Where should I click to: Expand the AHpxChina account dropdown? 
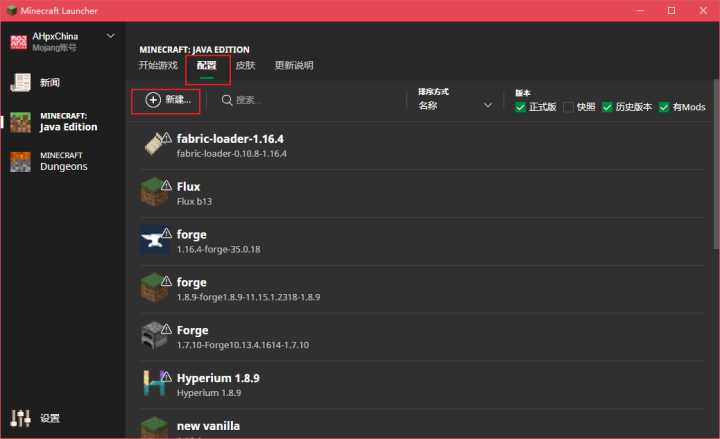click(x=110, y=37)
